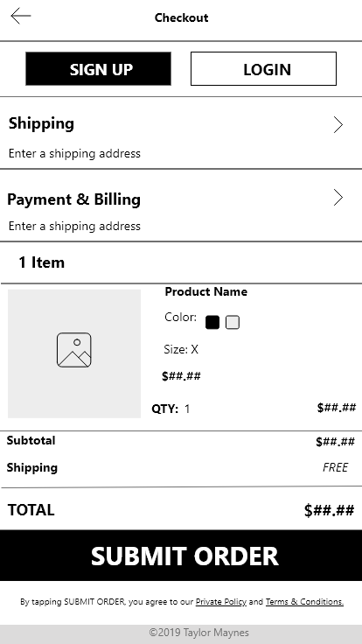
Task: Click the image placeholder icon
Action: [x=73, y=350]
